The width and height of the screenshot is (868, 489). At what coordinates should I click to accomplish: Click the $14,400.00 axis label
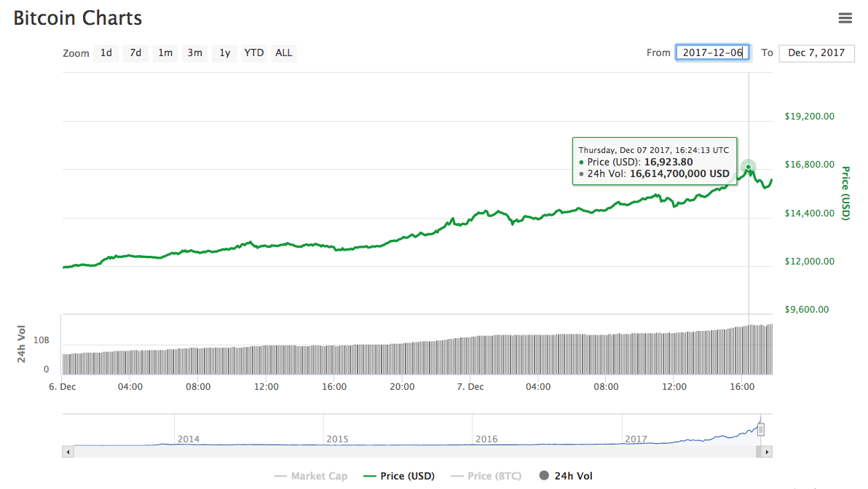(x=809, y=214)
